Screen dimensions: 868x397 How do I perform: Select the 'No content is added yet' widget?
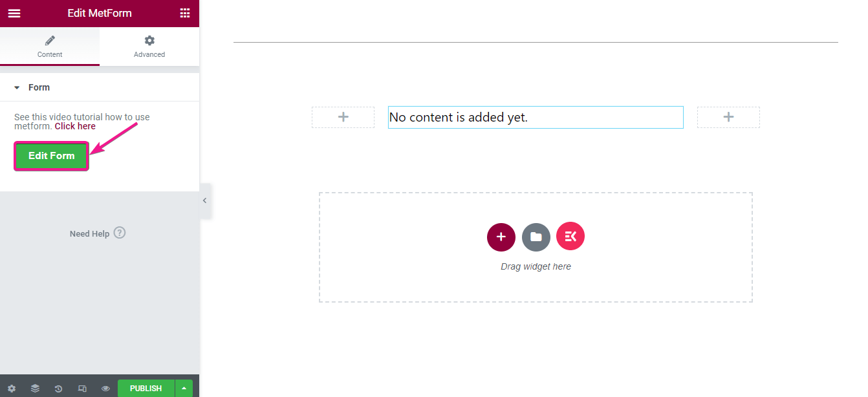(x=535, y=118)
